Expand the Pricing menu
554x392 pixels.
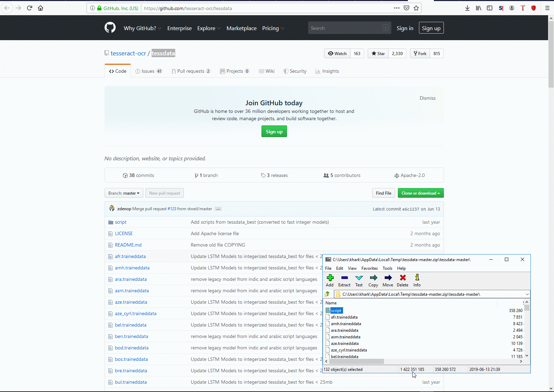tap(273, 28)
